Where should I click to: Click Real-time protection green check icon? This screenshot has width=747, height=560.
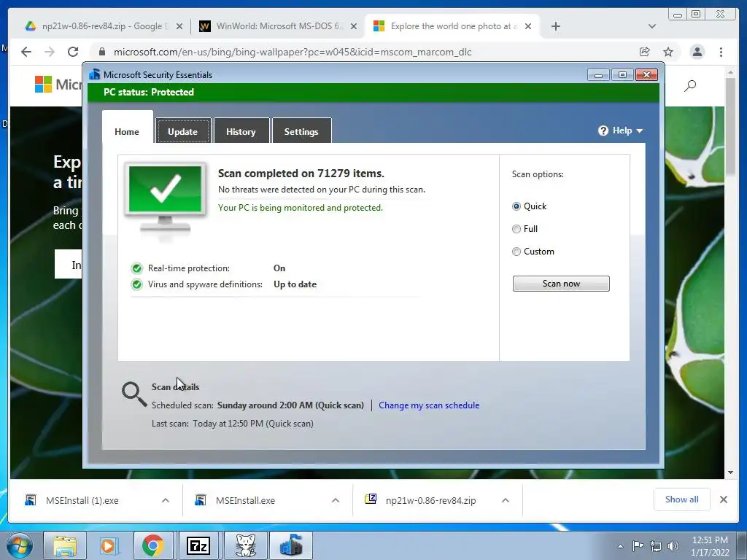tap(136, 268)
